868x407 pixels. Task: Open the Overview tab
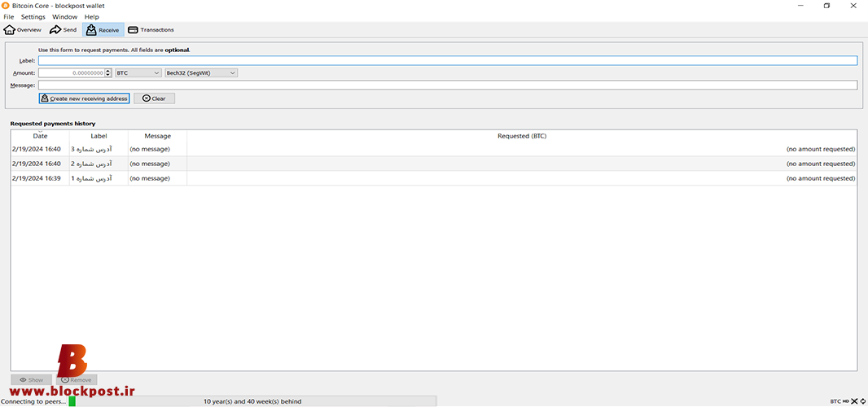[23, 30]
